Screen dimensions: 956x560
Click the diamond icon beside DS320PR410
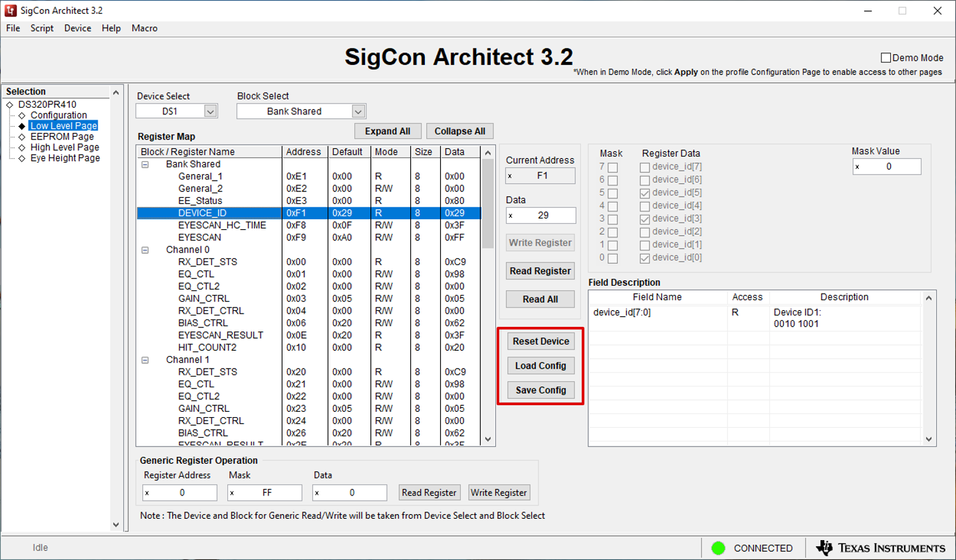(10, 104)
